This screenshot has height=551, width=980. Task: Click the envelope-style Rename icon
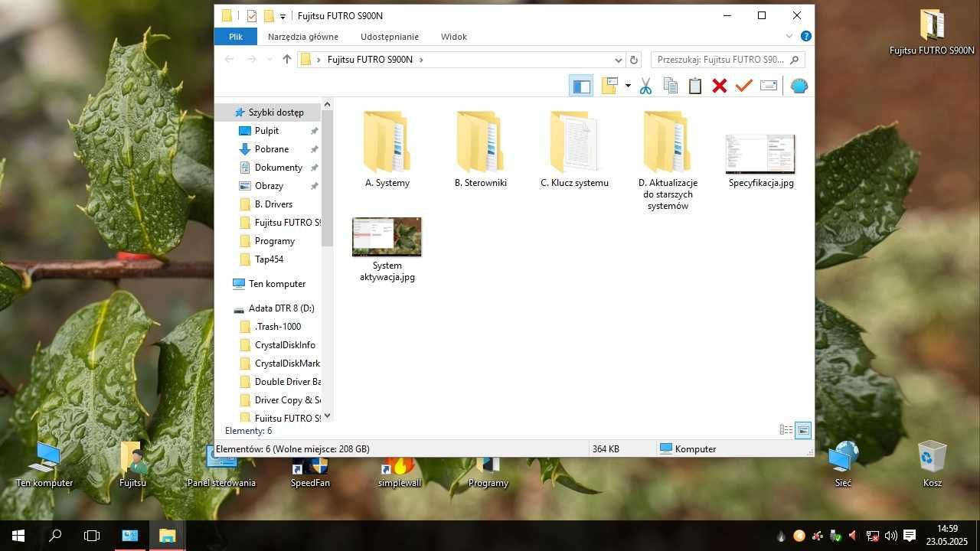tap(768, 86)
